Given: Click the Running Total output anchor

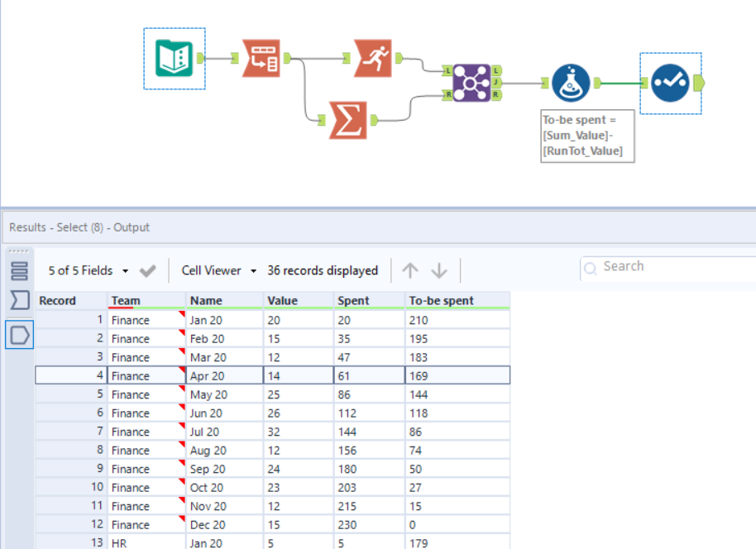Looking at the screenshot, I should tap(399, 59).
